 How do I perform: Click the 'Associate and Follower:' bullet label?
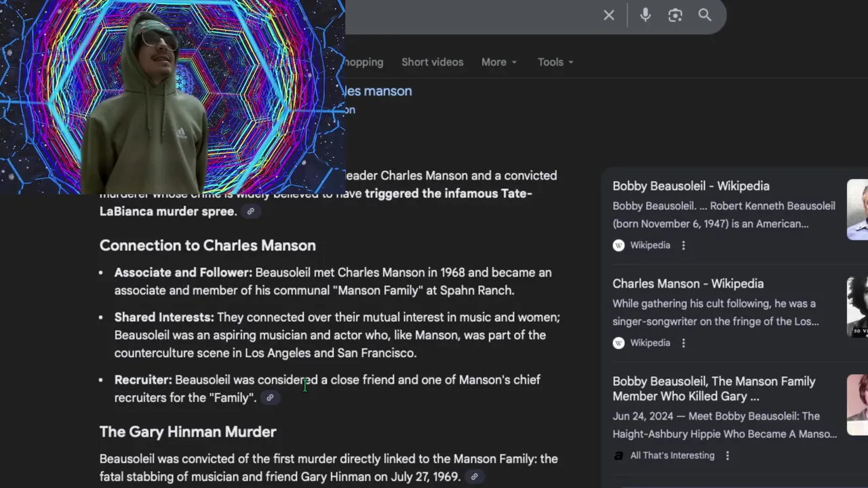183,272
